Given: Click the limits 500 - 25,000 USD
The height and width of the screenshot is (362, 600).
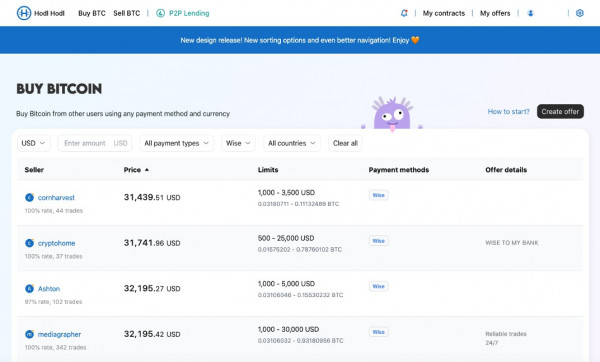Looking at the screenshot, I should (286, 238).
